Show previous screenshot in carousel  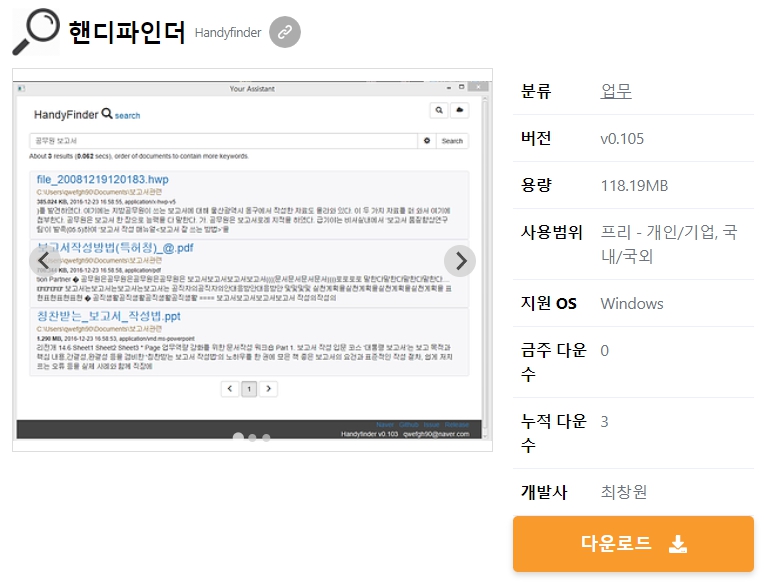coord(45,261)
